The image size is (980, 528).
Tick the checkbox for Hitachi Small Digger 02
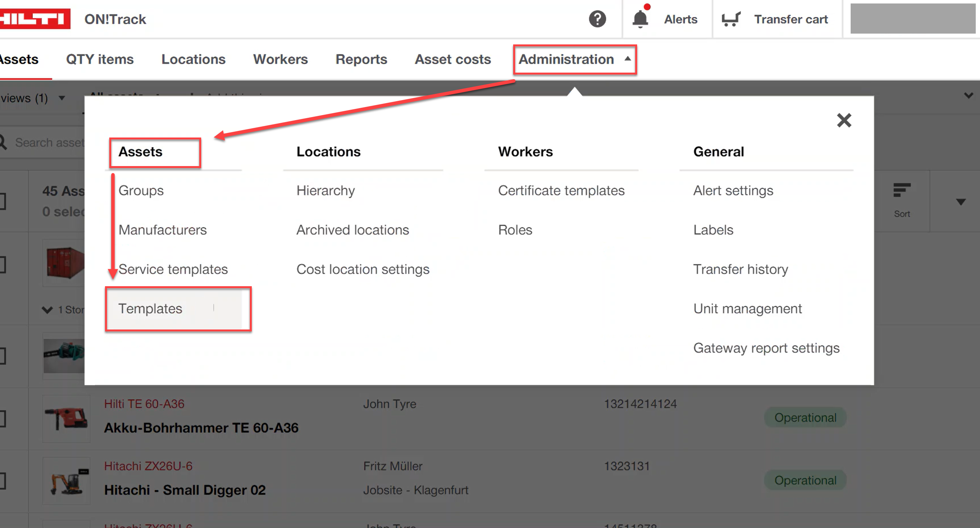(x=2, y=481)
